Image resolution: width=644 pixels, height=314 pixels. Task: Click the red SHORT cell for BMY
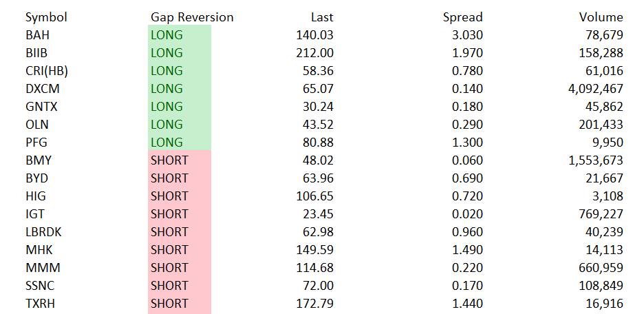[x=179, y=160]
